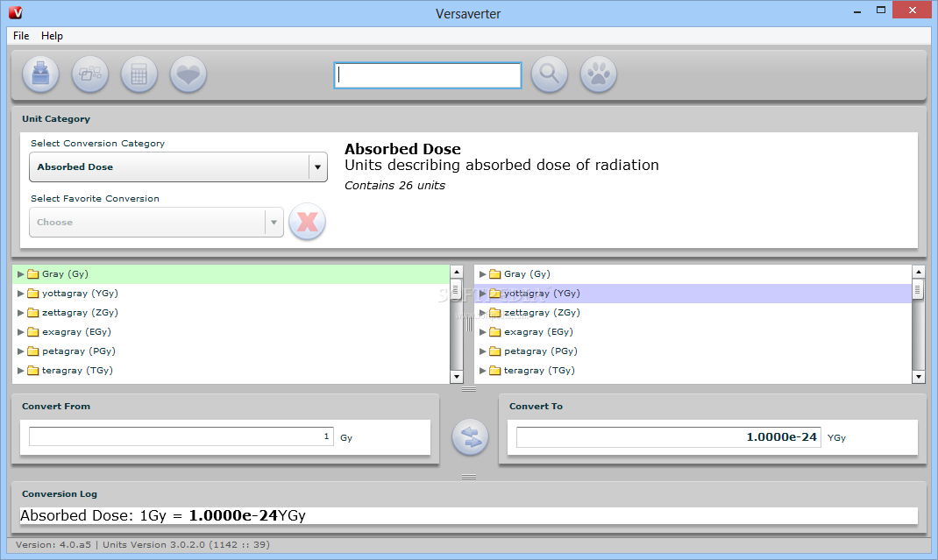Open the File menu
The width and height of the screenshot is (938, 560).
[x=21, y=36]
